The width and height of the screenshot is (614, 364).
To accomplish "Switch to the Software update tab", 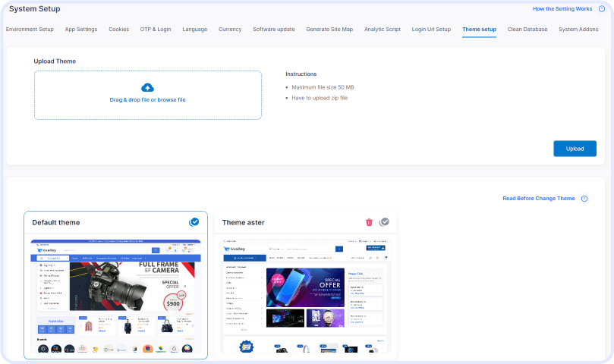I will 274,30.
